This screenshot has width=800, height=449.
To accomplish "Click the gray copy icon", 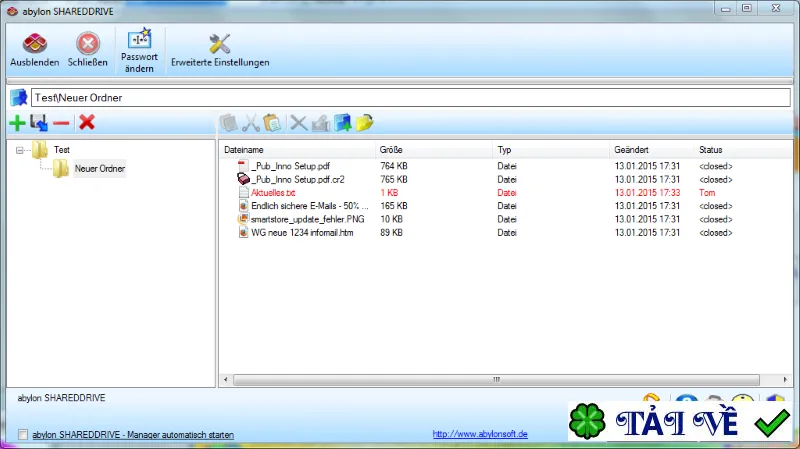I will click(229, 123).
